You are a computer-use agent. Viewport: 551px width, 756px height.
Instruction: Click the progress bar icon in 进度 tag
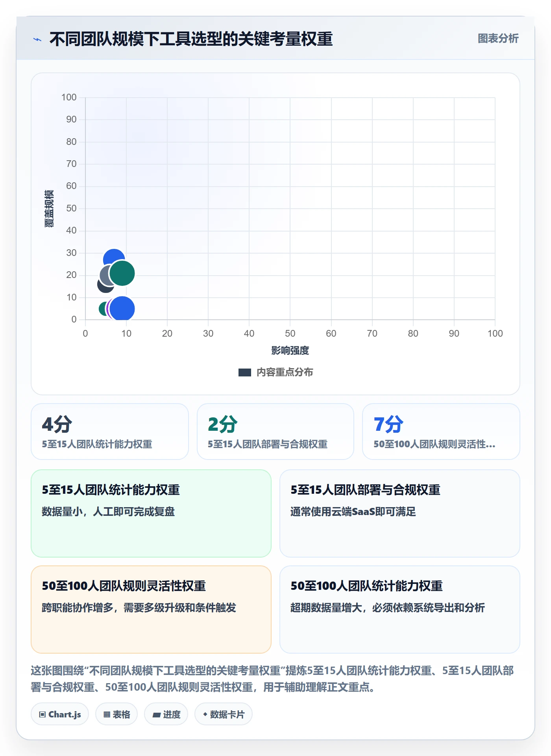[x=156, y=715]
